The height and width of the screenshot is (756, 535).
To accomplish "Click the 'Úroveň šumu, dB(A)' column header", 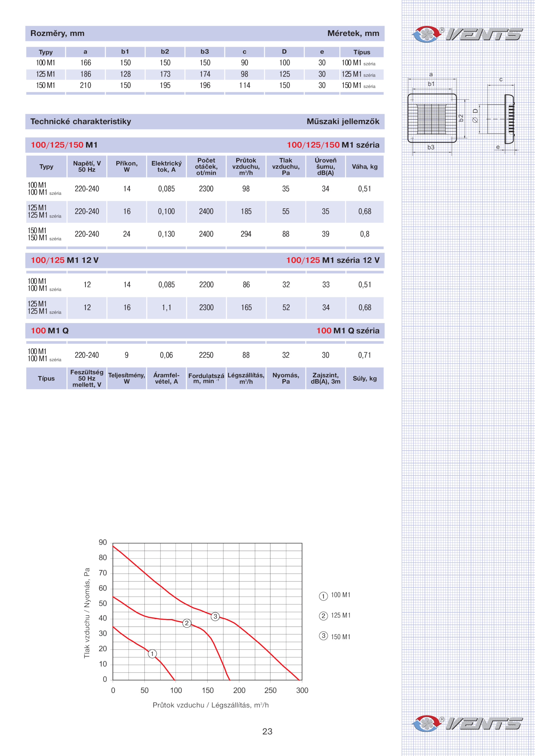I will [x=325, y=166].
